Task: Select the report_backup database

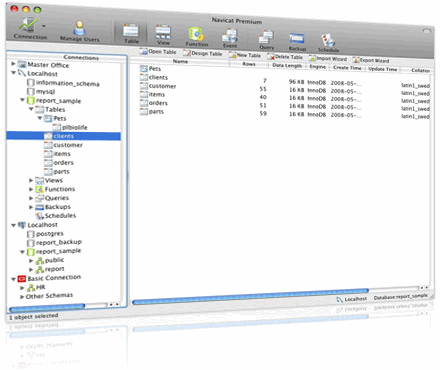Action: (x=54, y=242)
